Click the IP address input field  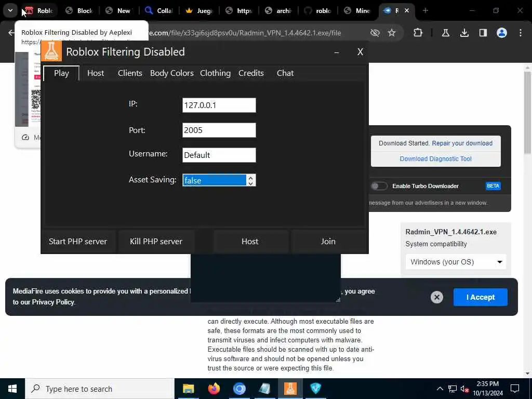219,105
